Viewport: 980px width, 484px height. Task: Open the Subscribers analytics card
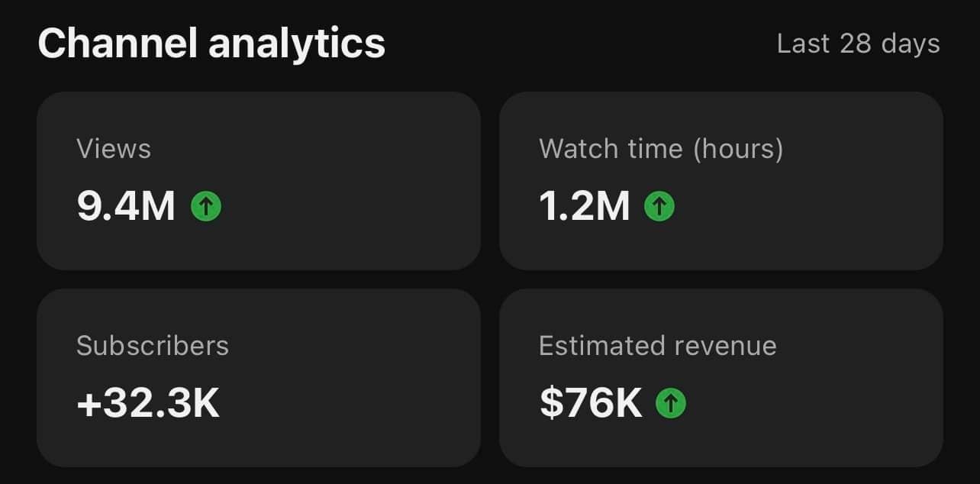(259, 378)
